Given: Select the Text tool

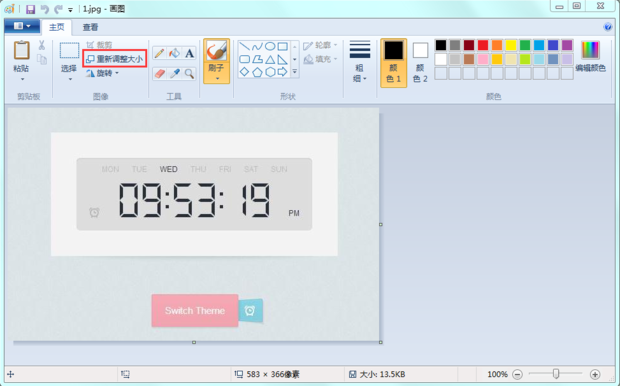Looking at the screenshot, I should 189,53.
